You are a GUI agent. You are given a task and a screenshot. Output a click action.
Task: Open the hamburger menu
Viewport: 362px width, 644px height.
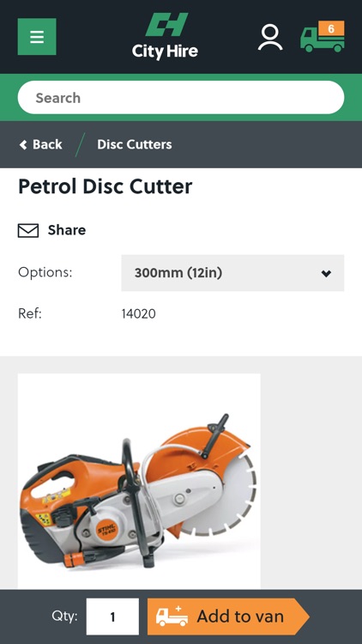(37, 37)
